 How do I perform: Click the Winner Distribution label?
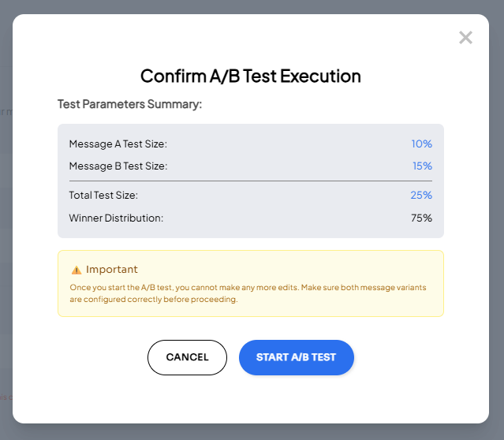pos(116,218)
